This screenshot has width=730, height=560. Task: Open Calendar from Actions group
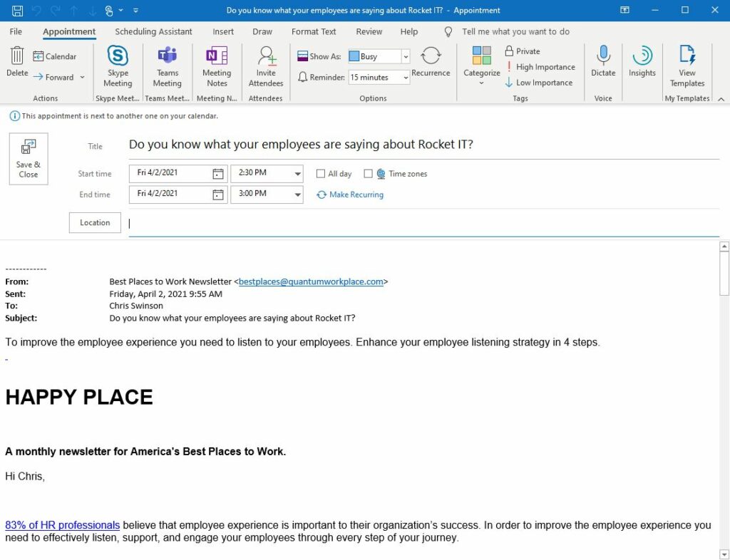[55, 56]
